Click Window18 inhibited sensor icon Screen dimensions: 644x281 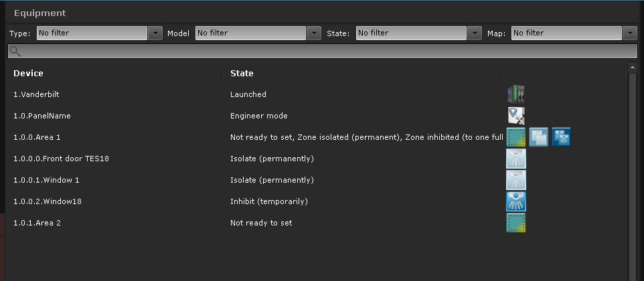[515, 201]
